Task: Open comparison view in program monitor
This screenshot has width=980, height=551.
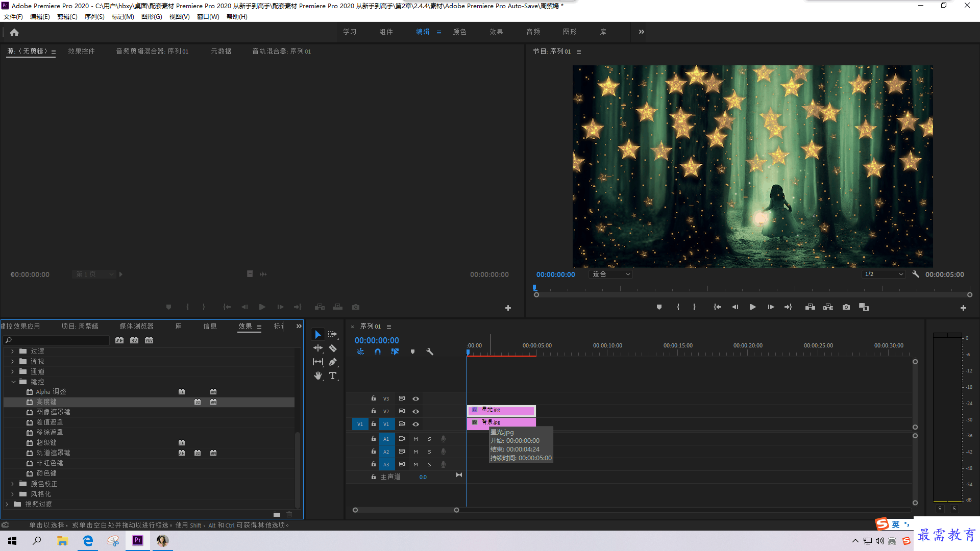Action: tap(864, 307)
